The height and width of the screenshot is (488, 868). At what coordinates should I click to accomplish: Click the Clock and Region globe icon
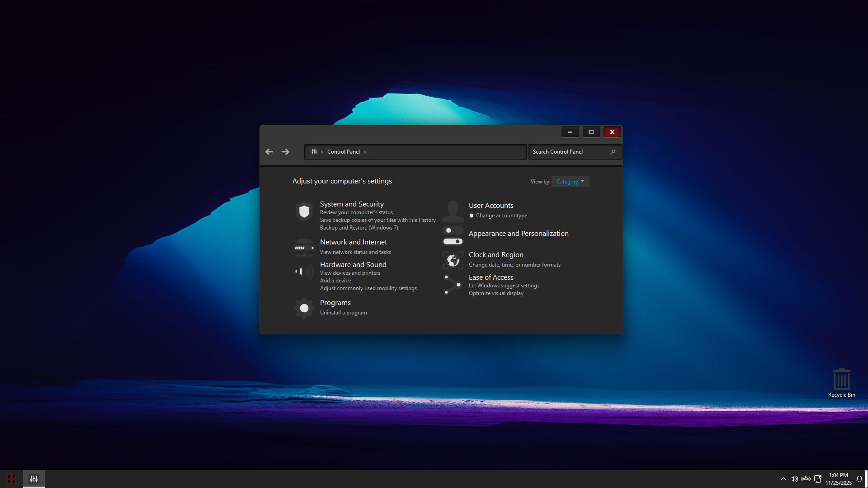tap(453, 260)
